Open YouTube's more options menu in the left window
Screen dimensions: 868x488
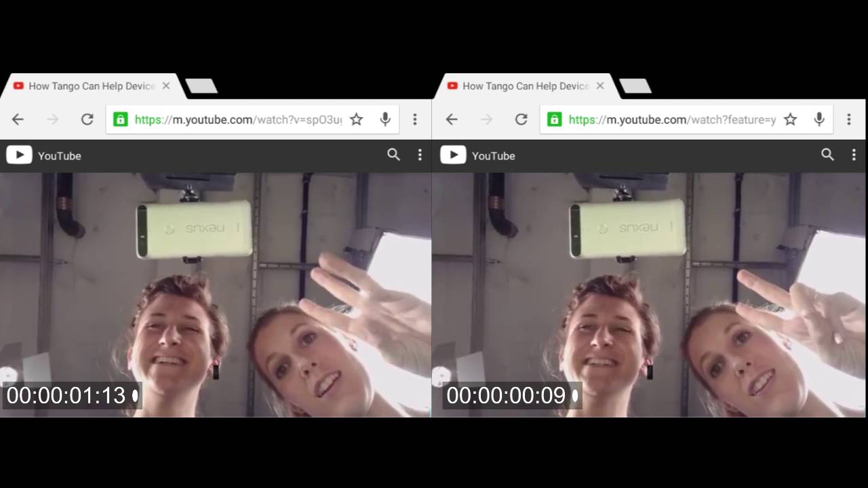pos(420,155)
